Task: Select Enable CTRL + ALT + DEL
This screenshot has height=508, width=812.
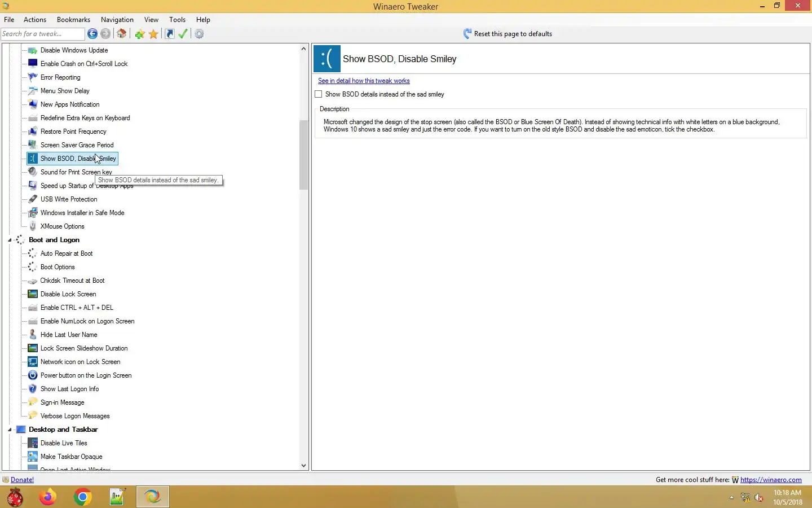Action: (x=77, y=308)
